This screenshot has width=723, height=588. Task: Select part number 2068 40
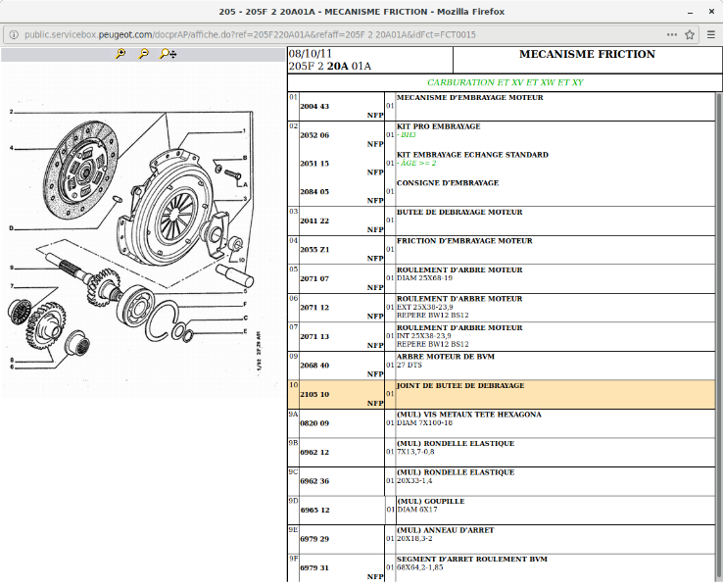tap(314, 366)
